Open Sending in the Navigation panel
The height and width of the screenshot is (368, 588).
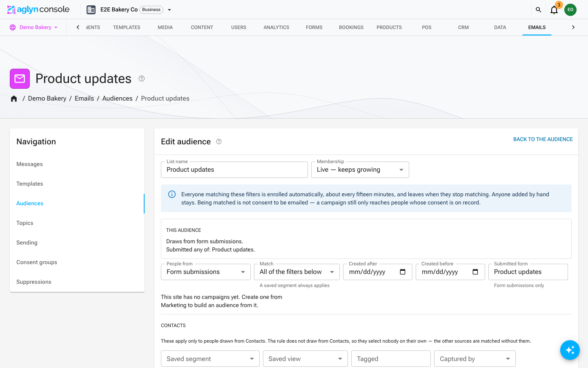pos(77,242)
